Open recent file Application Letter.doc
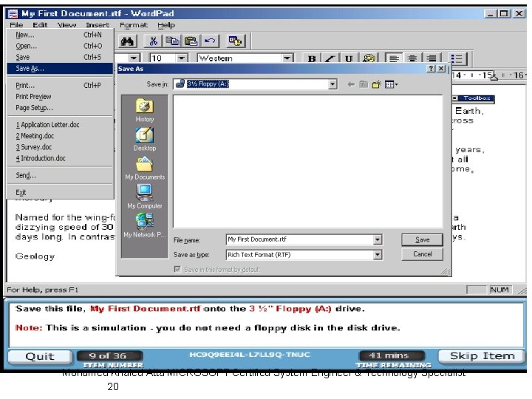The width and height of the screenshot is (532, 399). [x=60, y=125]
